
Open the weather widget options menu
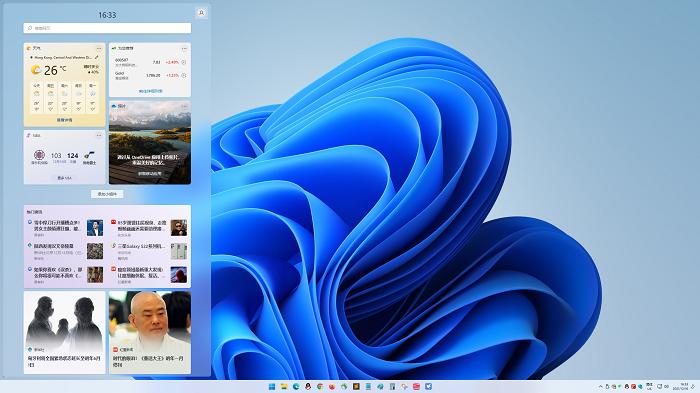coord(99,48)
